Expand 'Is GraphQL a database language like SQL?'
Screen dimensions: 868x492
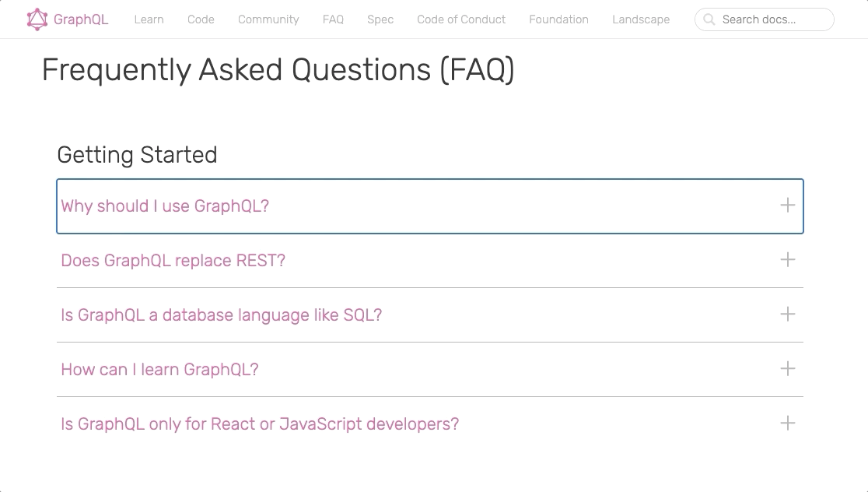429,315
